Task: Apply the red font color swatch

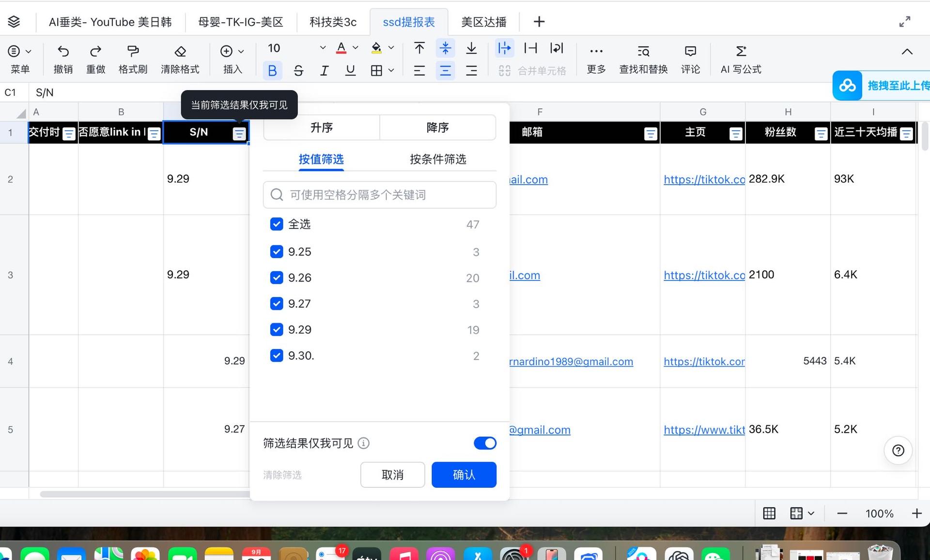Action: pyautogui.click(x=341, y=48)
